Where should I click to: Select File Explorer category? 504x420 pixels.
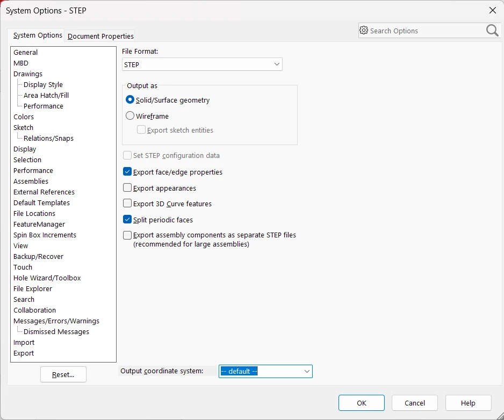point(32,288)
